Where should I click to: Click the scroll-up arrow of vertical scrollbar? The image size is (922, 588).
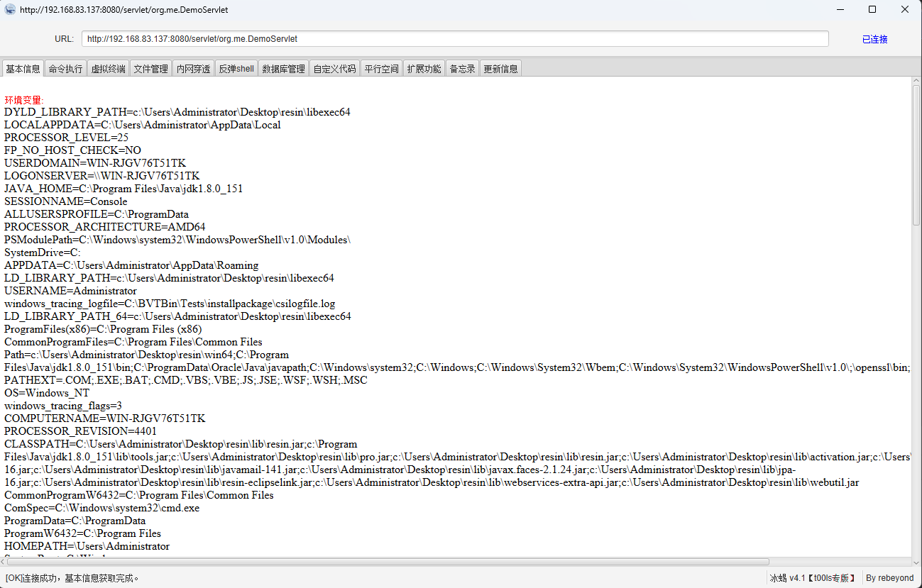[x=916, y=81]
